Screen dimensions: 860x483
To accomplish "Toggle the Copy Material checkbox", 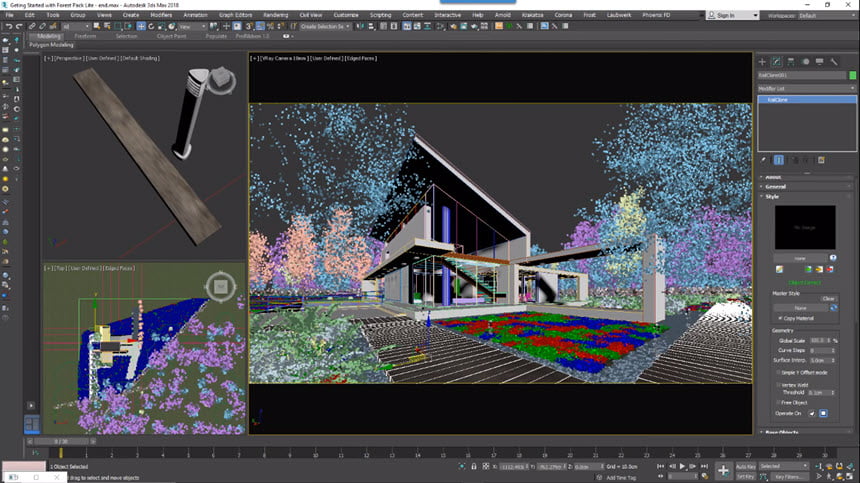I will 780,318.
